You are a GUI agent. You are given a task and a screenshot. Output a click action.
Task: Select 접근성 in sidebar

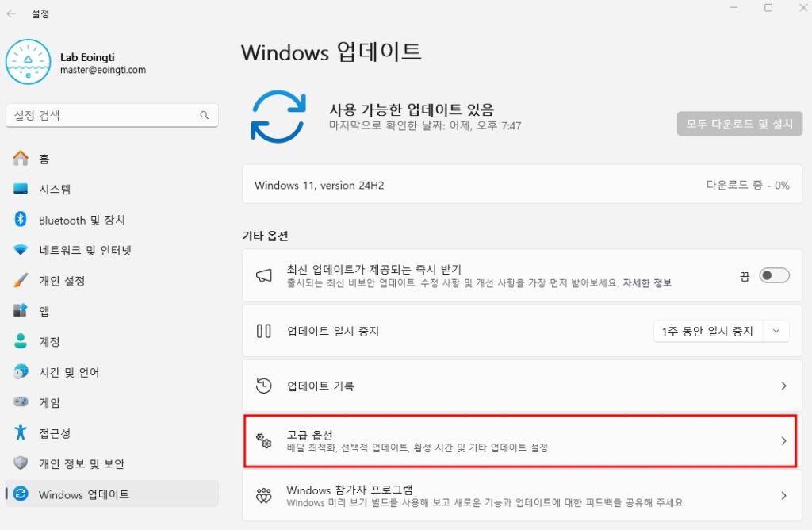[112, 432]
